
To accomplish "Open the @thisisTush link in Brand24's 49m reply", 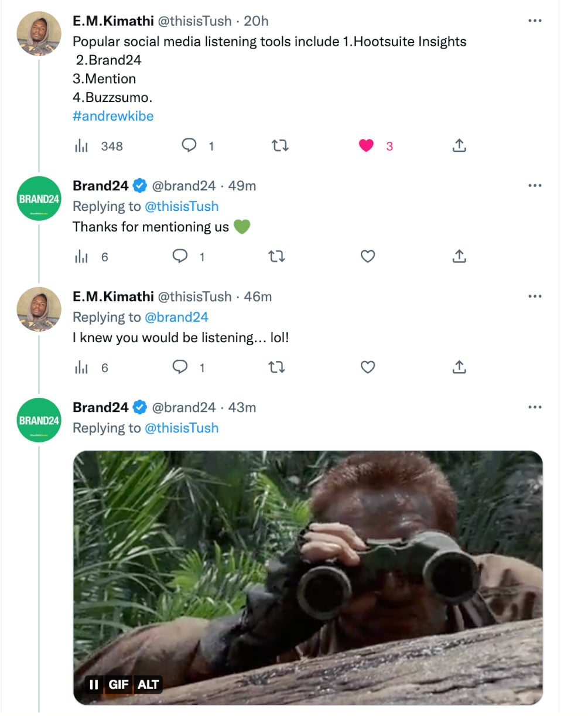I will [182, 206].
